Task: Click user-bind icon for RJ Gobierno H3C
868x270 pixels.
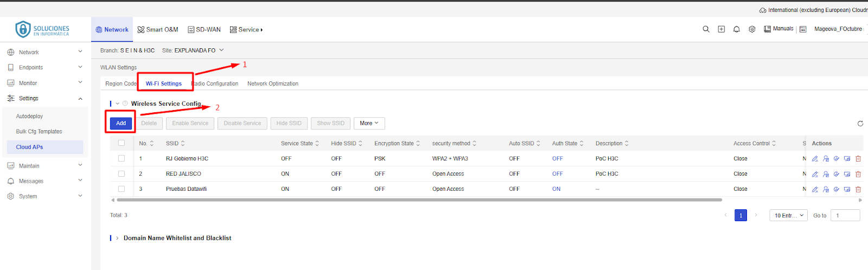Action: click(x=826, y=159)
